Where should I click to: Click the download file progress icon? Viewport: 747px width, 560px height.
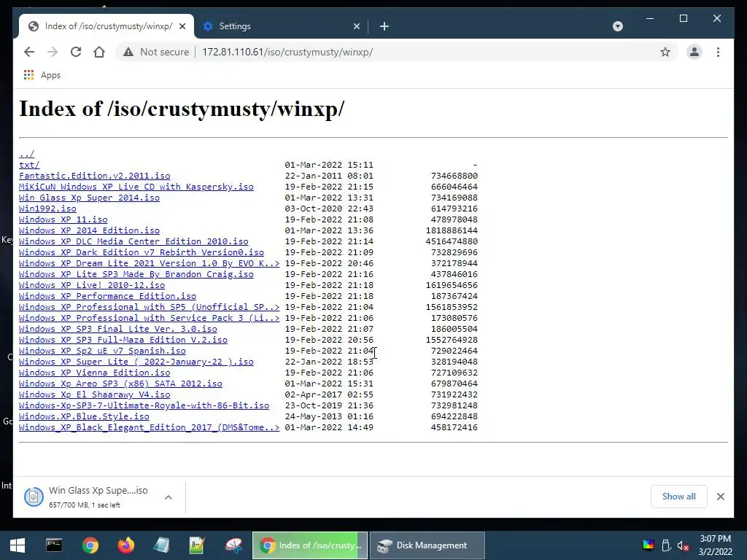tap(34, 497)
